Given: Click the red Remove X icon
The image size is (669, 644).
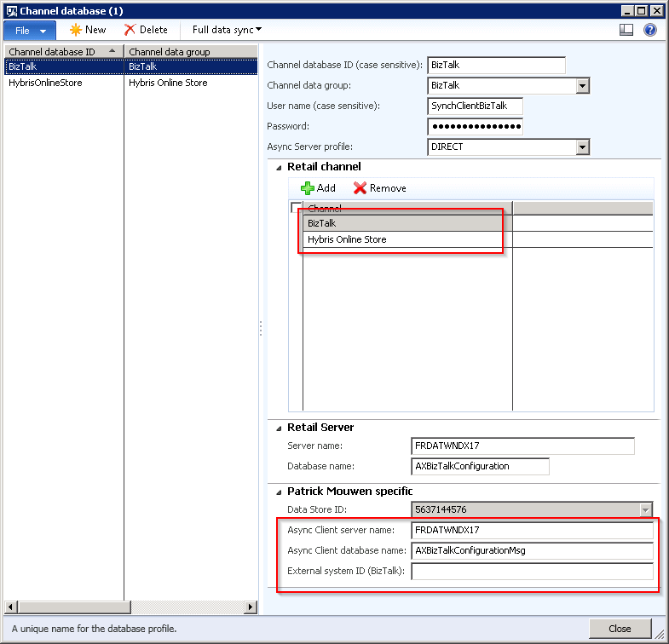Looking at the screenshot, I should click(x=360, y=188).
